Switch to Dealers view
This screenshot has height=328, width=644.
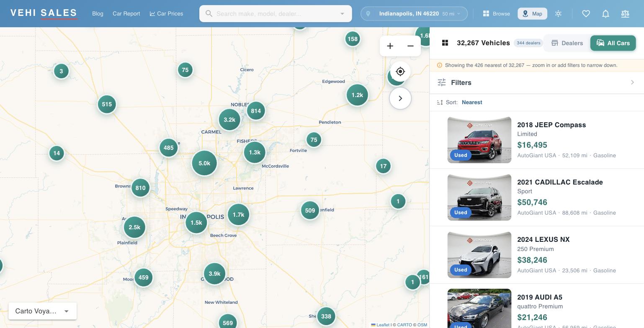(x=567, y=43)
